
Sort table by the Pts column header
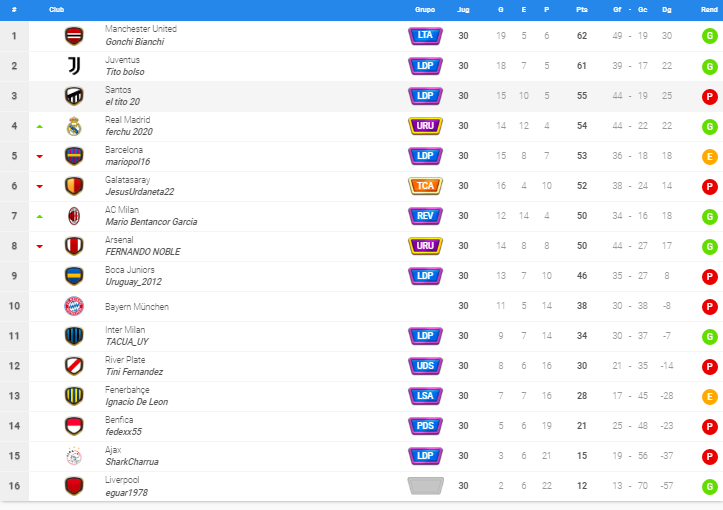pyautogui.click(x=582, y=10)
